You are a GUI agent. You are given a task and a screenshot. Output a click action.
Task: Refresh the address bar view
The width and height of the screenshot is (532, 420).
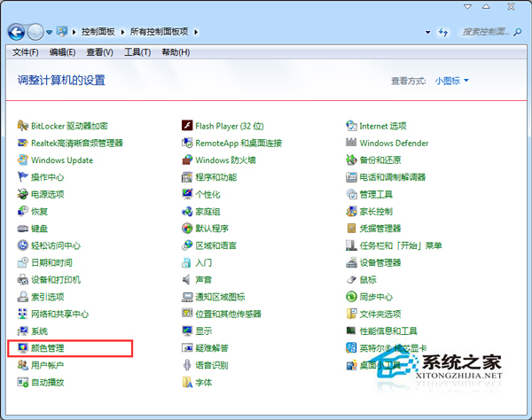442,32
